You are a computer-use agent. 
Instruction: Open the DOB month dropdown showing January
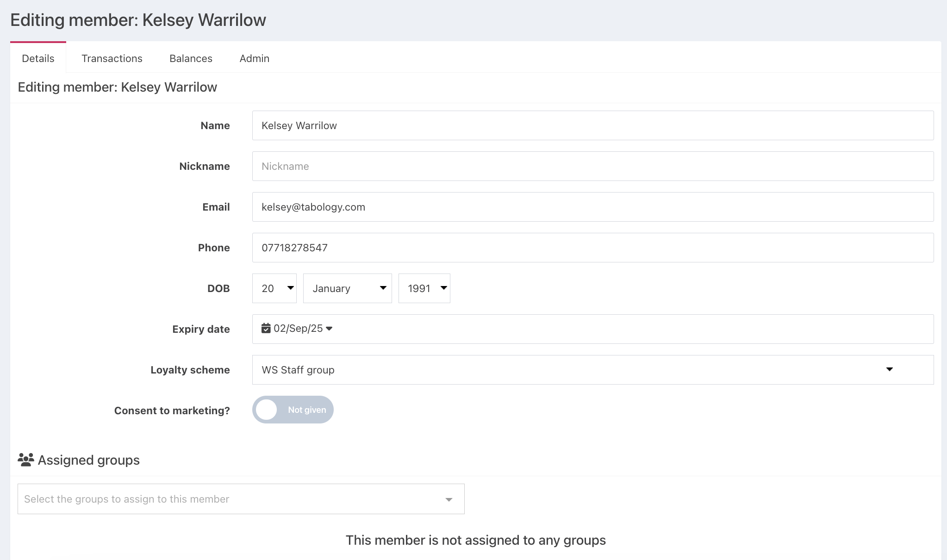tap(348, 288)
